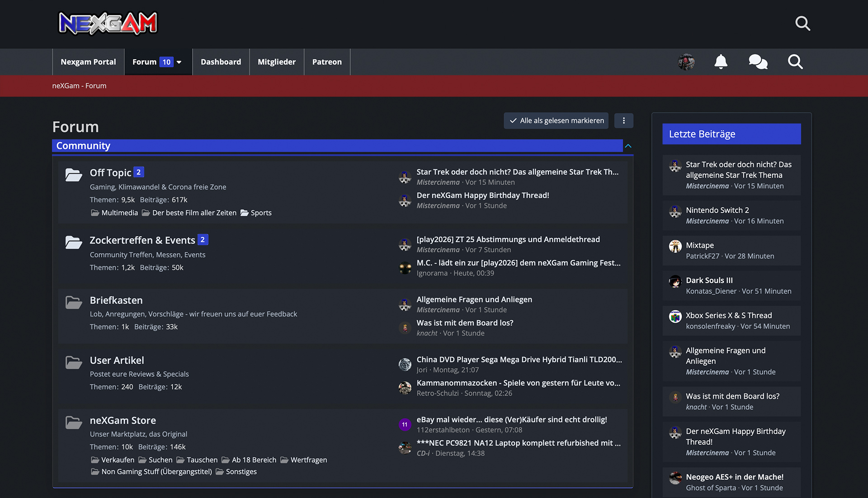This screenshot has height=498, width=868.
Task: Mark all as read with Alle als gelesen markieren
Action: tap(556, 121)
